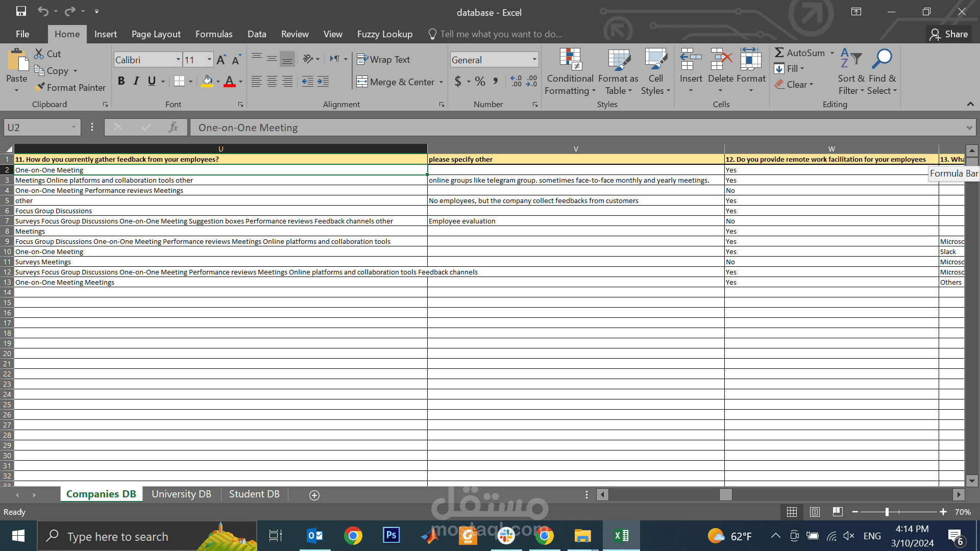Select the Format Painter tool
This screenshot has height=551, width=980.
70,87
